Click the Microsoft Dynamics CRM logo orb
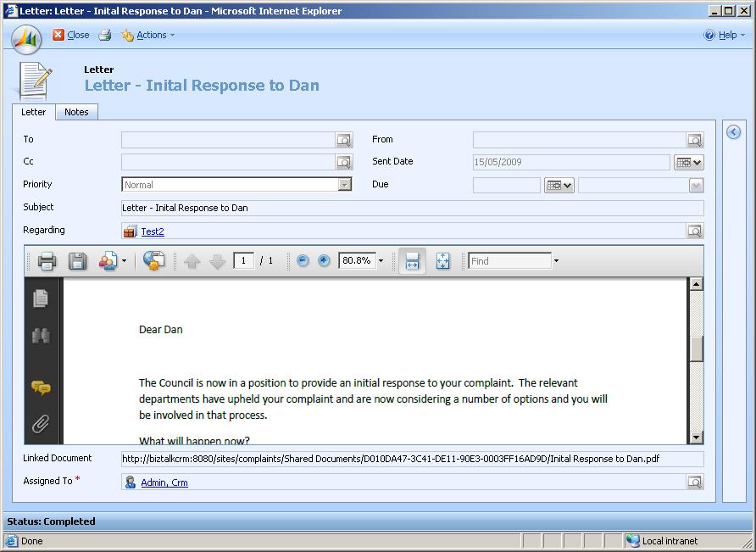Image resolution: width=756 pixels, height=552 pixels. click(26, 39)
